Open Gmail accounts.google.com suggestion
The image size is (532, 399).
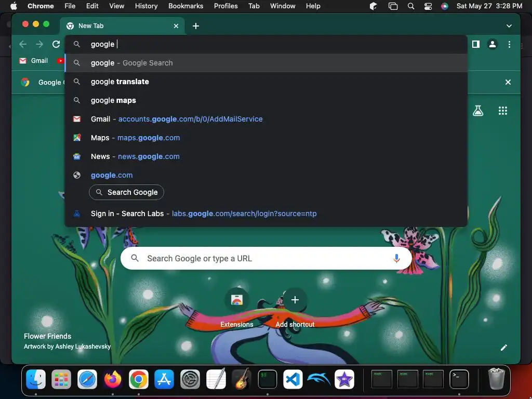pyautogui.click(x=266, y=119)
